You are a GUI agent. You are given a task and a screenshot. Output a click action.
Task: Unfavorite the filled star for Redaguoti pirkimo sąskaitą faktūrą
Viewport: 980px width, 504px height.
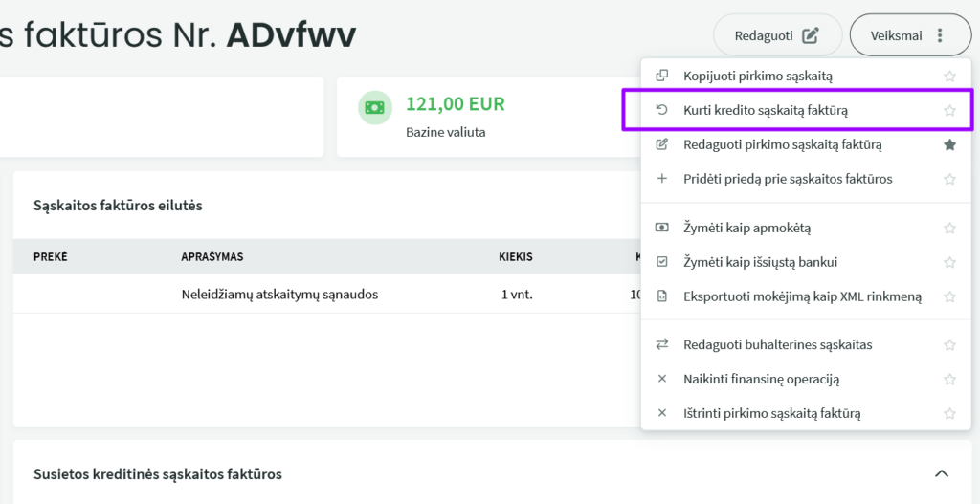tap(949, 145)
